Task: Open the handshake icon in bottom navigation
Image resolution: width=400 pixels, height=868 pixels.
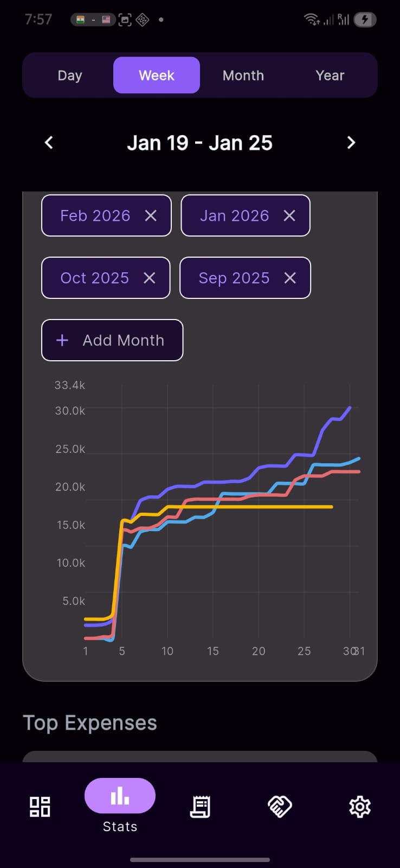Action: 280,807
